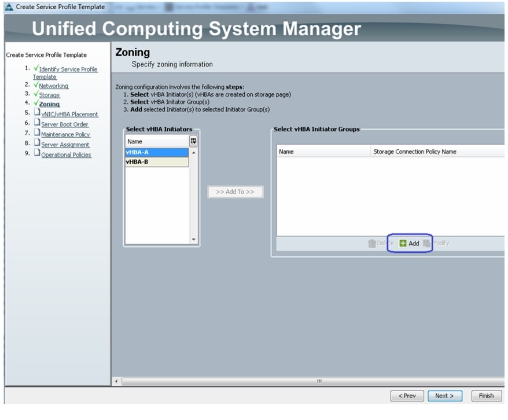
Task: Click the page icon for vNIC/vHBA Placement
Action: [37, 112]
